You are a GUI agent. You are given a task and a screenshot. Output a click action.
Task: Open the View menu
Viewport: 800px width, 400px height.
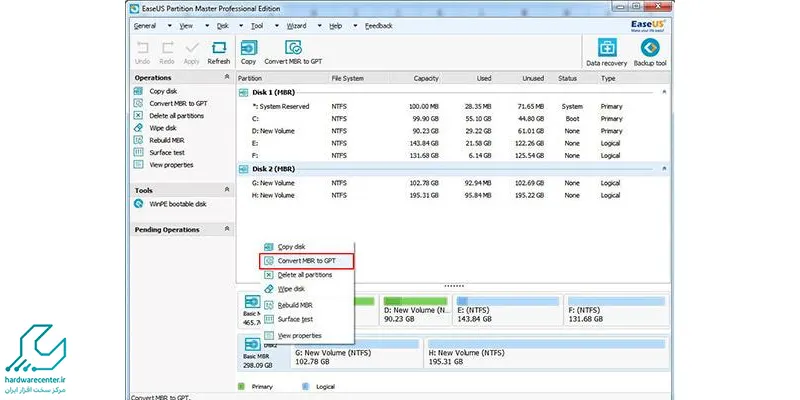pyautogui.click(x=187, y=26)
